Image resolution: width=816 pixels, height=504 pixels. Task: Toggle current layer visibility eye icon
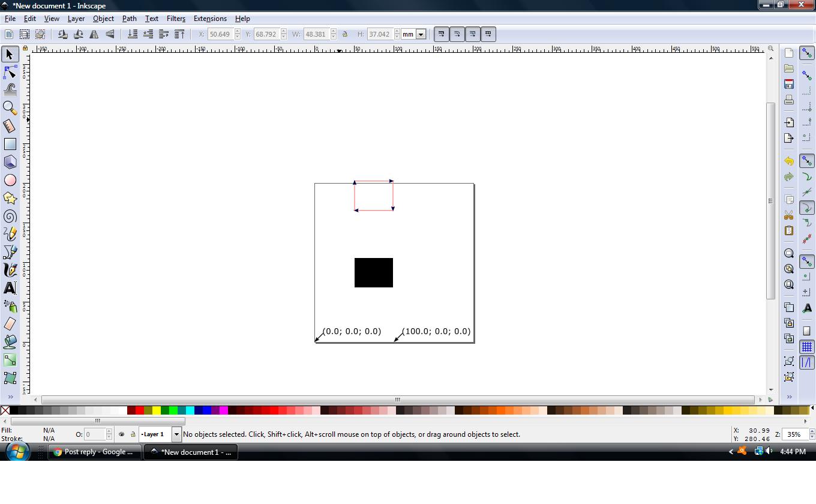coord(122,434)
